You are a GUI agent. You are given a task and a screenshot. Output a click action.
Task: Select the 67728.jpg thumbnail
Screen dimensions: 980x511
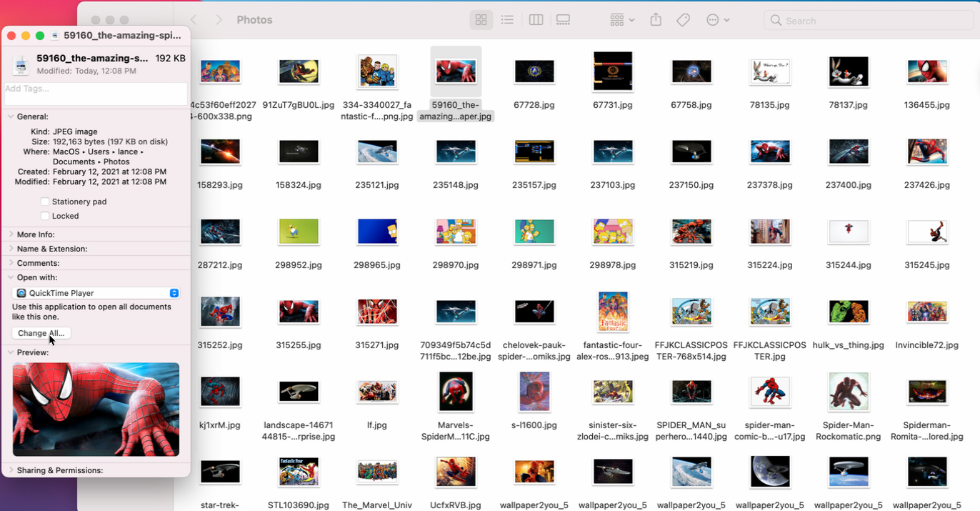click(x=534, y=71)
